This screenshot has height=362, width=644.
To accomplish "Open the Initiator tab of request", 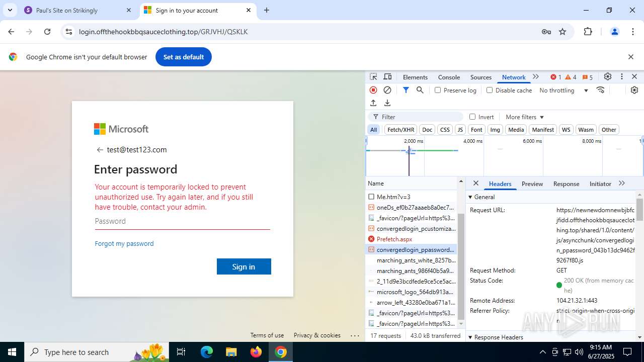I will point(600,184).
